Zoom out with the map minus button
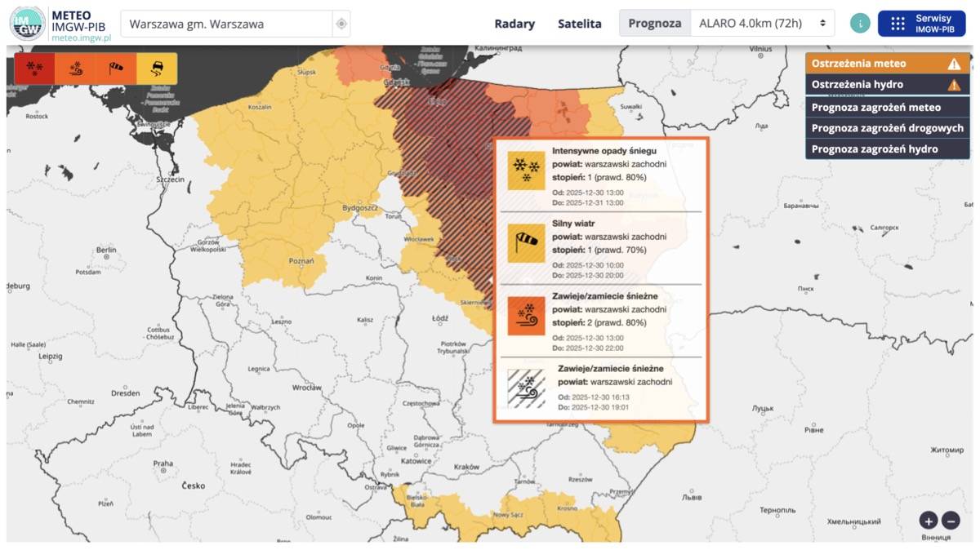Viewport: 980px width, 550px height. (951, 521)
